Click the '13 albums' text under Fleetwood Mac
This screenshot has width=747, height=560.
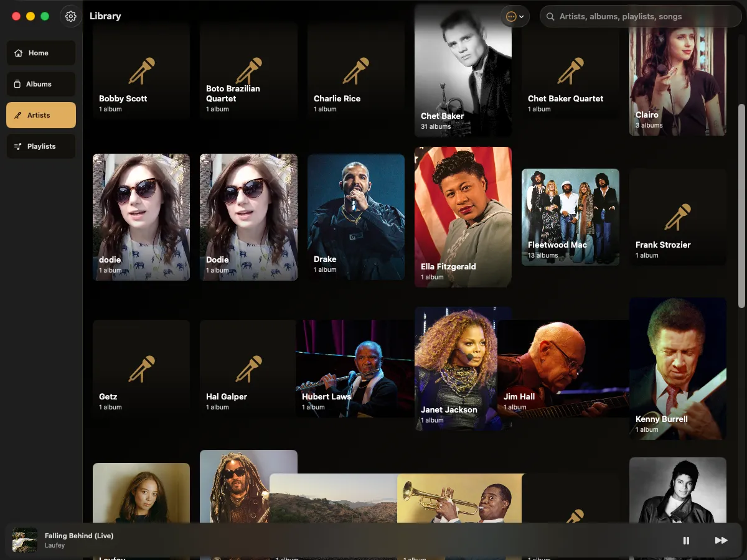pyautogui.click(x=543, y=255)
